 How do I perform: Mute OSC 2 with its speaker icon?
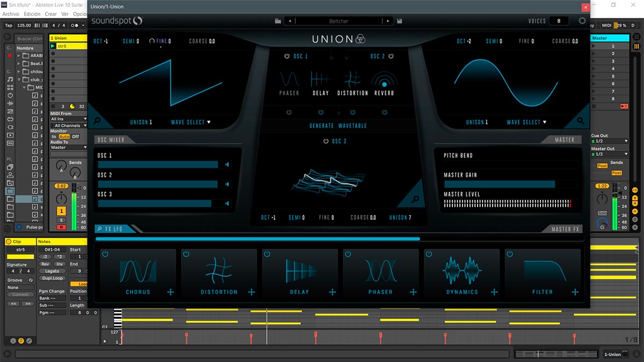coord(227,184)
